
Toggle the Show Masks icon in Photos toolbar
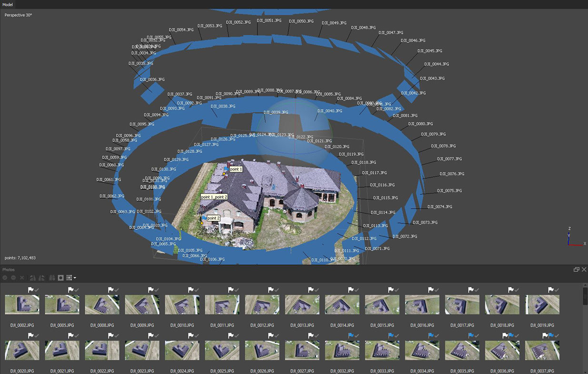[x=61, y=278]
